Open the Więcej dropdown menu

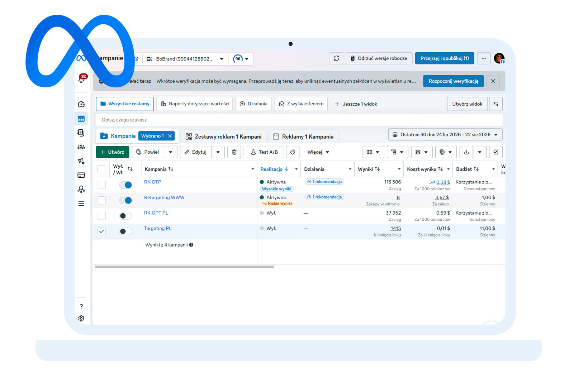(x=318, y=152)
